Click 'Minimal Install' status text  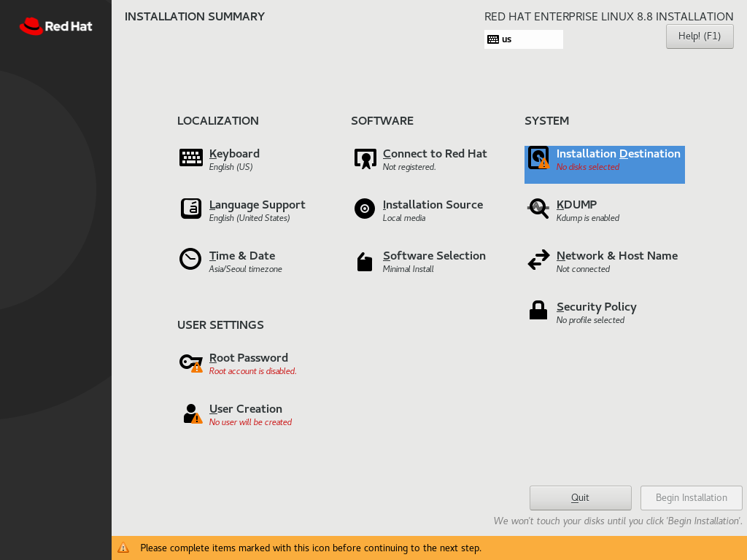tap(409, 269)
